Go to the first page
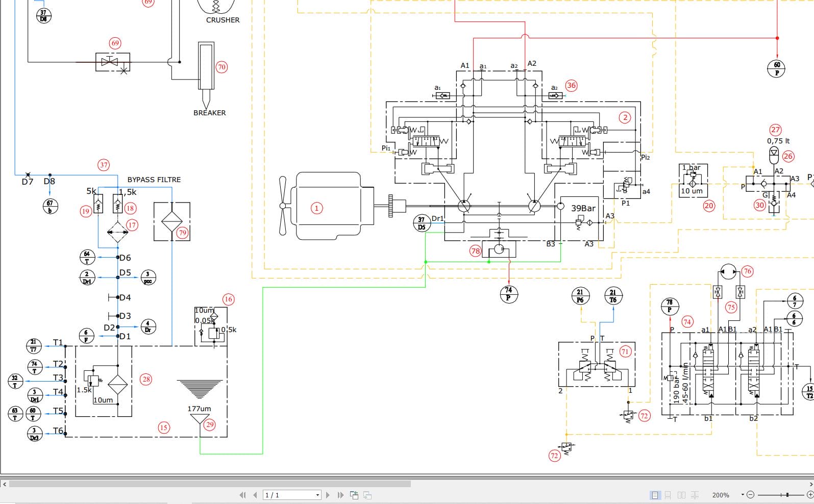Image resolution: width=814 pixels, height=504 pixels. tap(243, 495)
